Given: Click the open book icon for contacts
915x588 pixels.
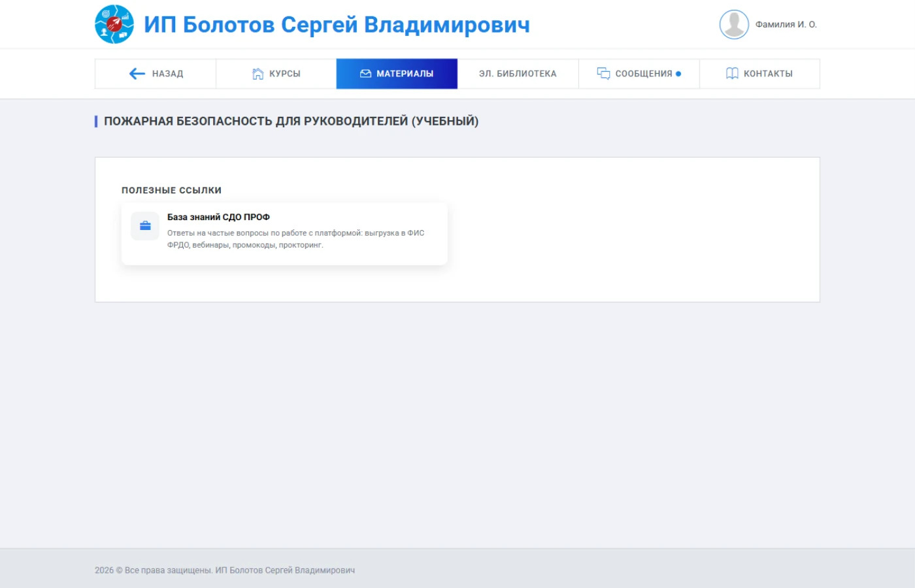Looking at the screenshot, I should 732,74.
